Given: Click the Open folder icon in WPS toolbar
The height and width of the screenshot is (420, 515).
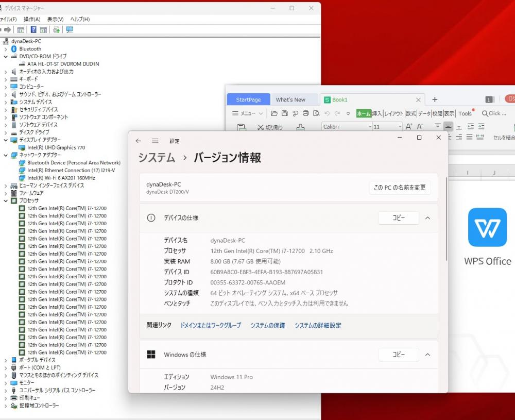Looking at the screenshot, I should point(274,113).
